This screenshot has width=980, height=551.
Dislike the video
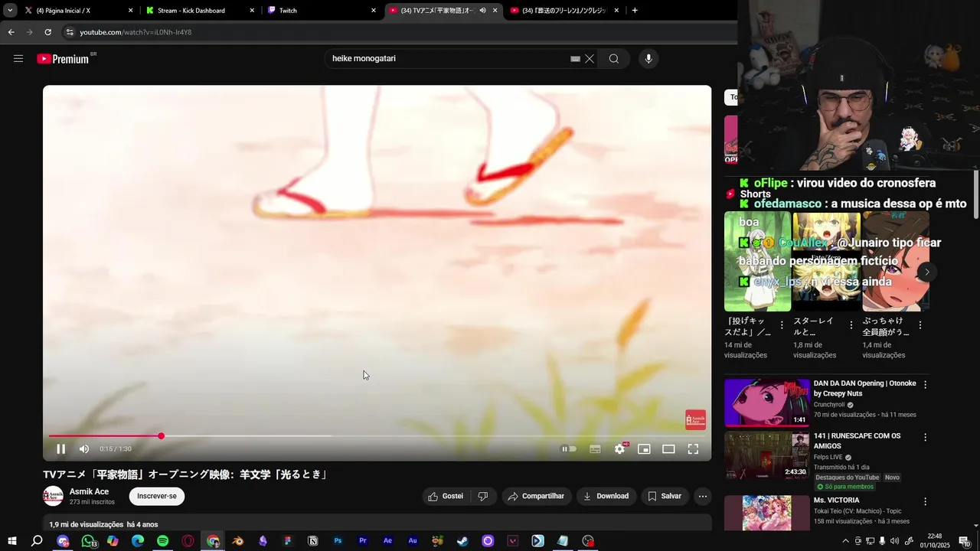pos(483,496)
